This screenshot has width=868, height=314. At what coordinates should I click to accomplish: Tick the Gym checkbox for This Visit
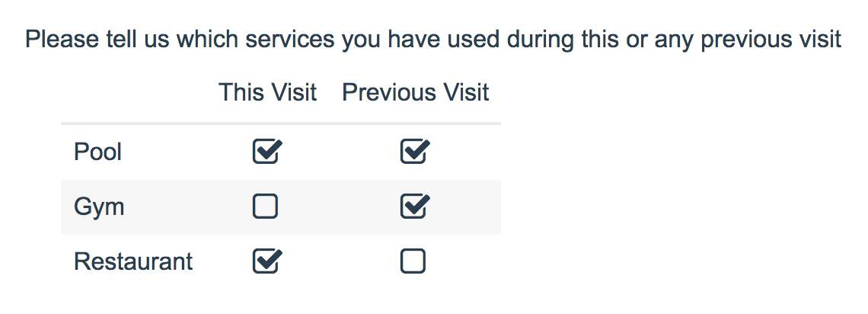(265, 207)
